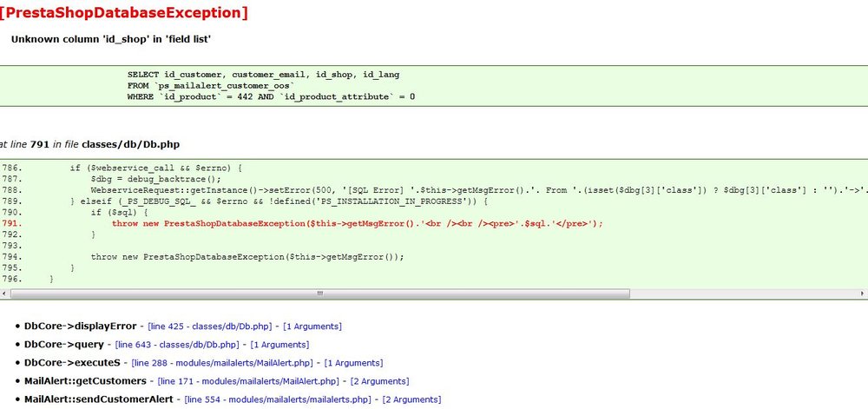Click the SELECT id_customer query line

(263, 75)
